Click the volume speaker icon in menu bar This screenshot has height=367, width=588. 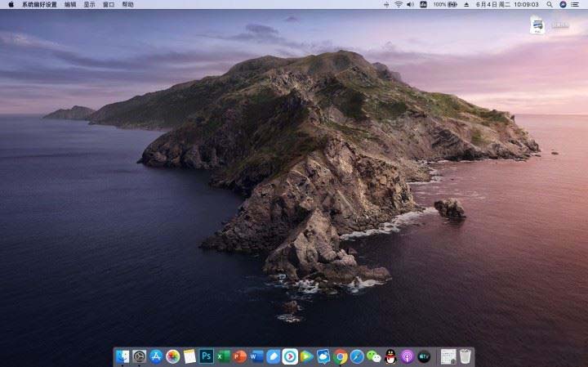coord(411,5)
